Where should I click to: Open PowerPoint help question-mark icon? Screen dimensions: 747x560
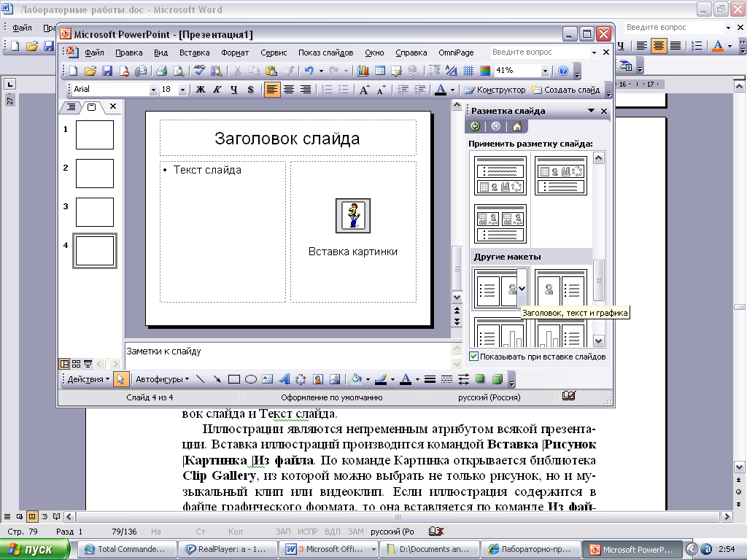(563, 71)
